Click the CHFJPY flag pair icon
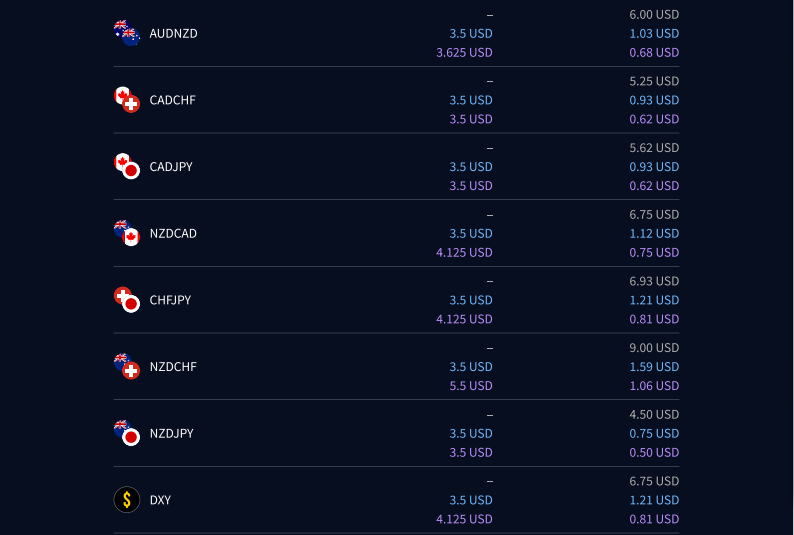Viewport: 794px width, 535px height. point(127,300)
